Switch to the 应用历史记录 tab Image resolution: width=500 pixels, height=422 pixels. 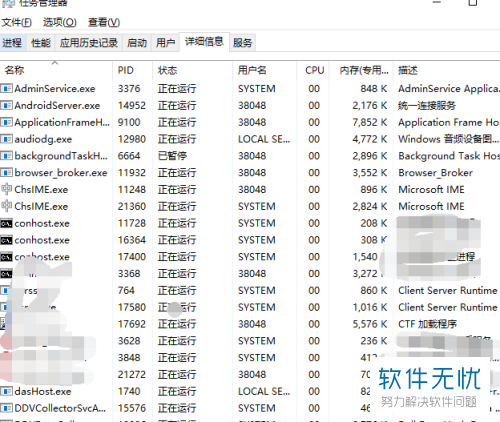(89, 43)
